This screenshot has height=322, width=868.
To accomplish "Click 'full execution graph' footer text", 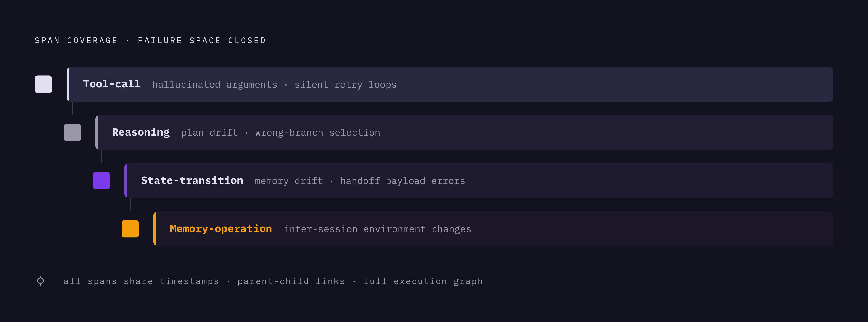I will (x=423, y=281).
